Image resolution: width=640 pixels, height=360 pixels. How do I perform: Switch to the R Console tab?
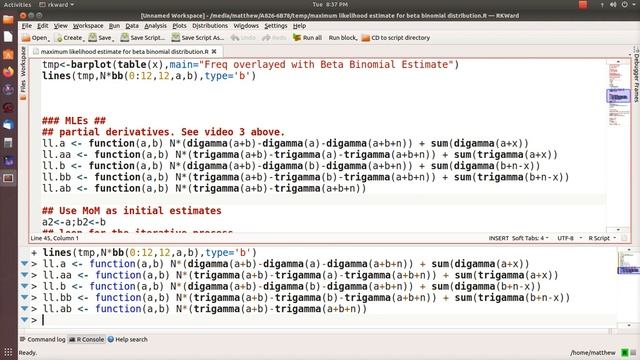point(87,339)
